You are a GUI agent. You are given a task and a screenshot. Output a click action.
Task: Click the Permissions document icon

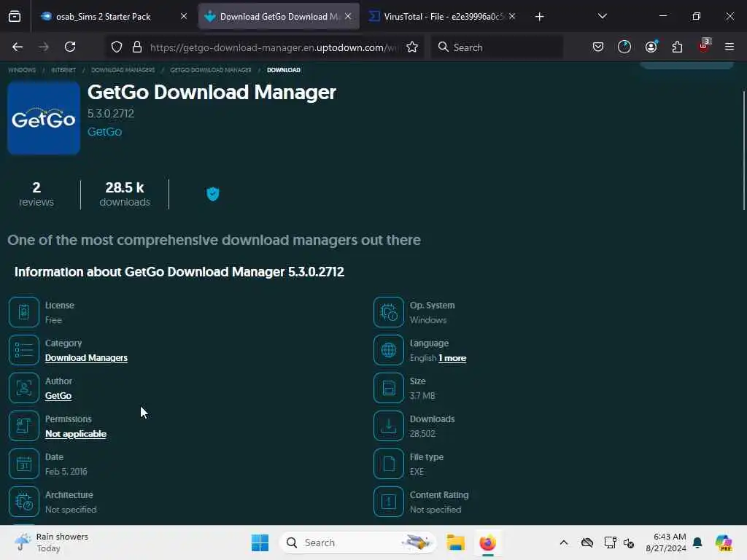pyautogui.click(x=24, y=426)
